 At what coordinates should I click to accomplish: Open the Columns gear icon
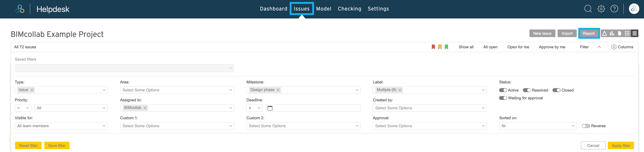[614, 47]
